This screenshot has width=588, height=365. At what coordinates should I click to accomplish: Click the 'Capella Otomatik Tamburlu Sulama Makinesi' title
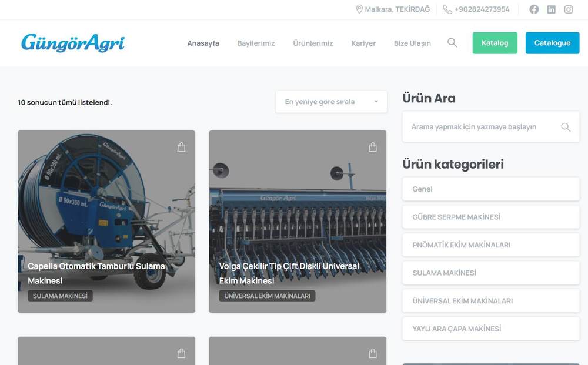coord(96,273)
